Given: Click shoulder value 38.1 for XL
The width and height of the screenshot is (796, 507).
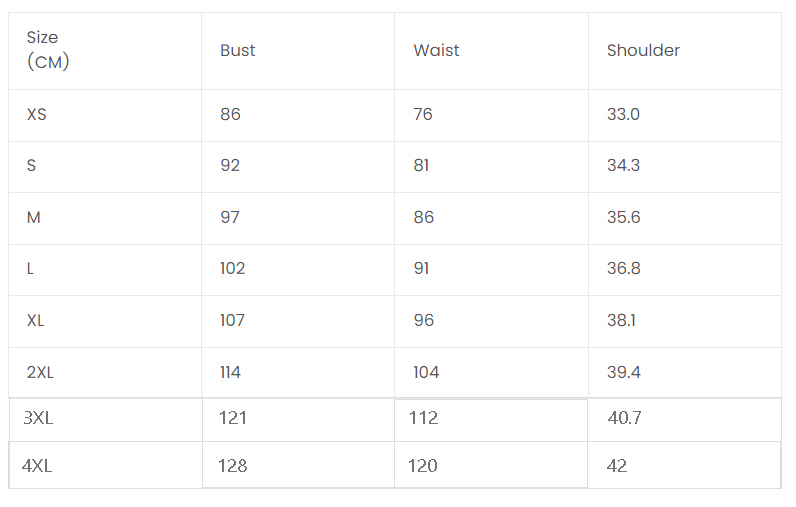Looking at the screenshot, I should [622, 321].
